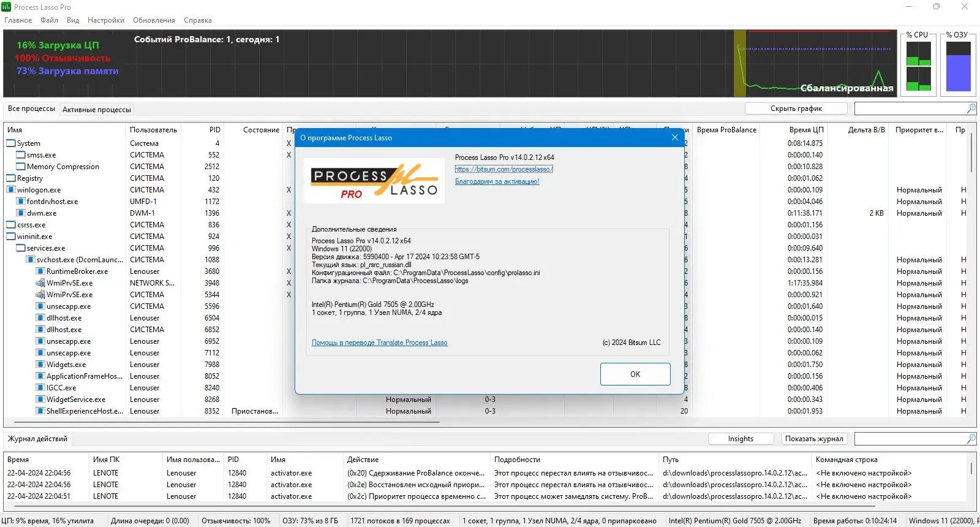The width and height of the screenshot is (980, 527).
Task: Click the Благодарим за активацию link
Action: point(497,181)
